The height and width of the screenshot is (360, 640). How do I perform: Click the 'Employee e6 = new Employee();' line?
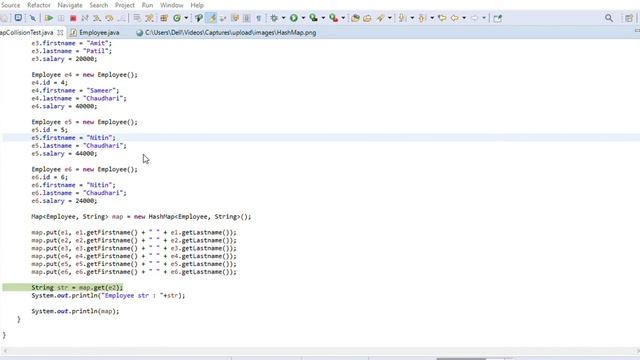point(84,169)
